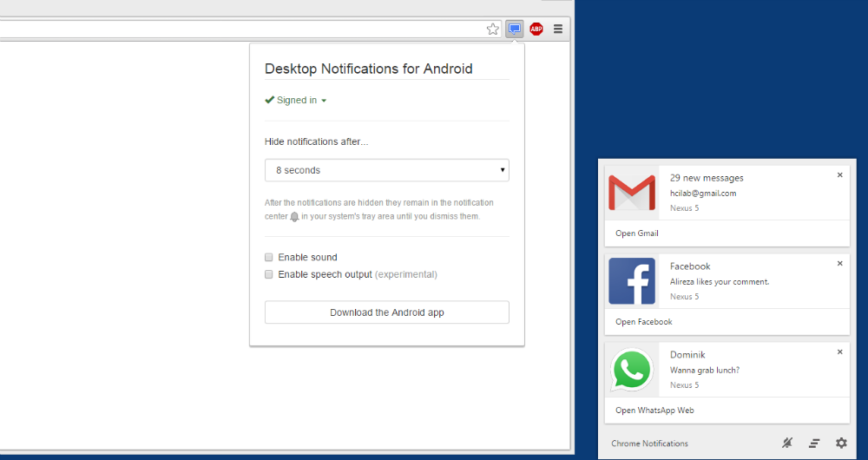Click Download the Android app button
868x460 pixels.
point(387,312)
